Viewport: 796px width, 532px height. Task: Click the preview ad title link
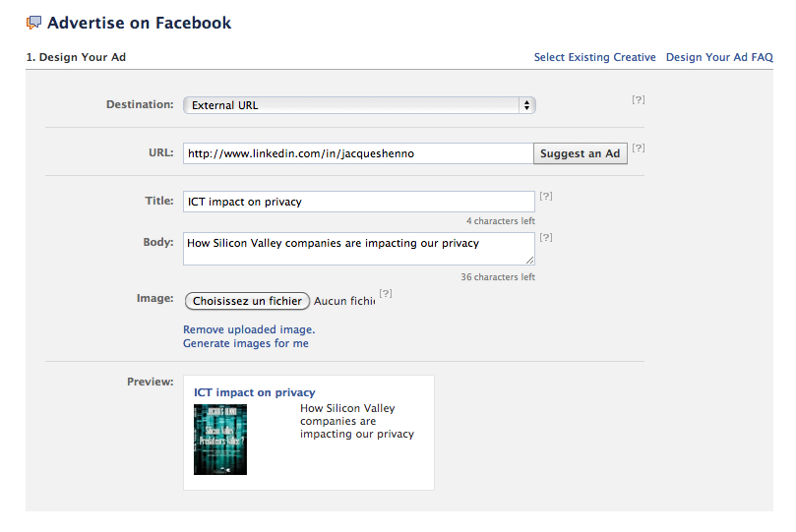click(x=254, y=392)
